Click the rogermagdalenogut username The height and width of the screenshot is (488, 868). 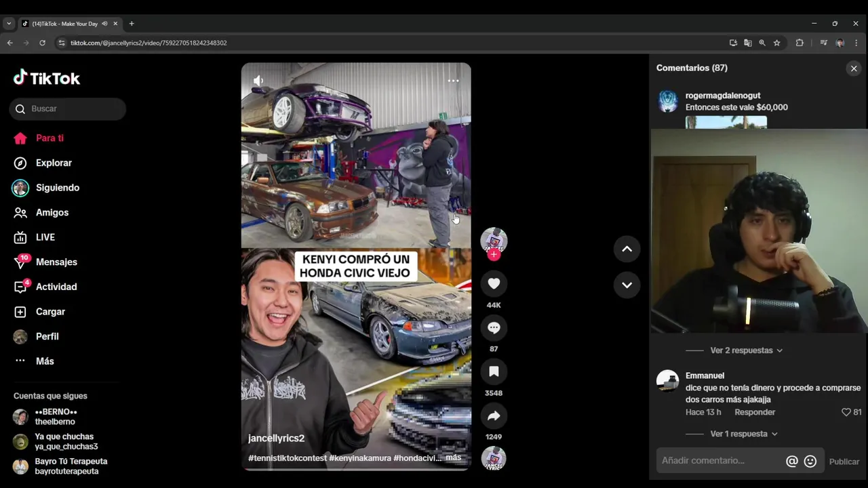click(x=723, y=96)
